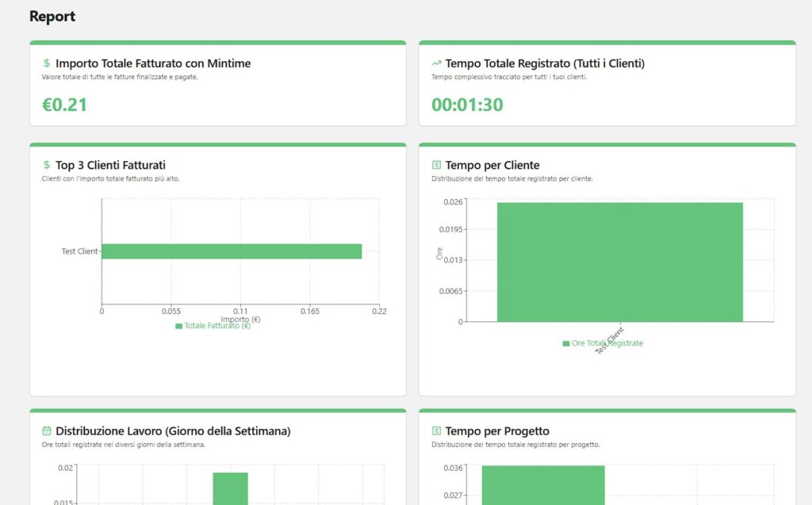Click the list icon beside Tempo per Cliente

point(437,165)
